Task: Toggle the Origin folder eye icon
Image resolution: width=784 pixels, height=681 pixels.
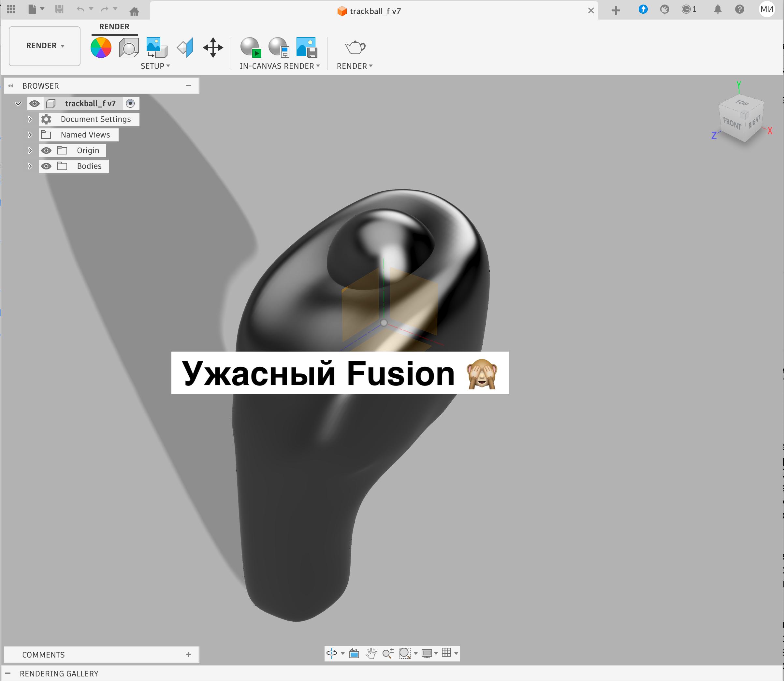Action: [x=46, y=151]
